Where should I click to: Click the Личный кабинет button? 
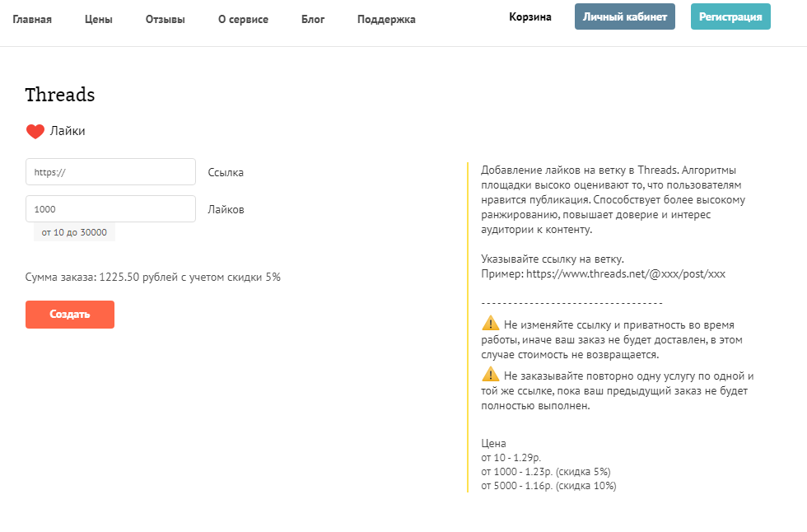tap(625, 16)
